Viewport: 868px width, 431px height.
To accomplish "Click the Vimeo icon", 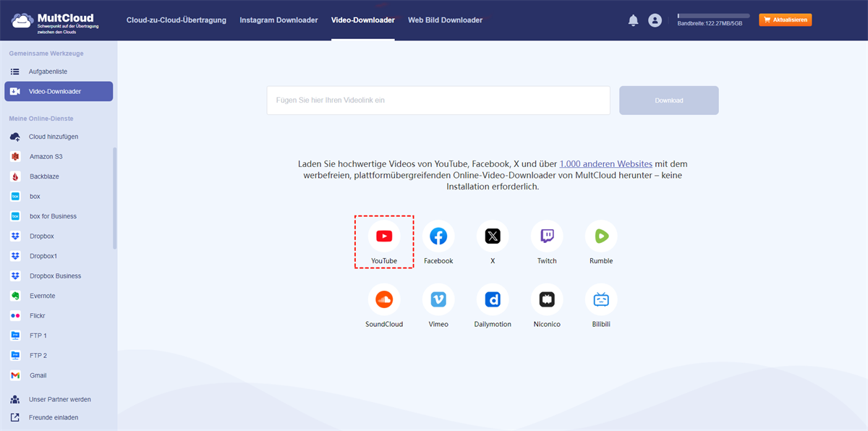I will pos(438,299).
